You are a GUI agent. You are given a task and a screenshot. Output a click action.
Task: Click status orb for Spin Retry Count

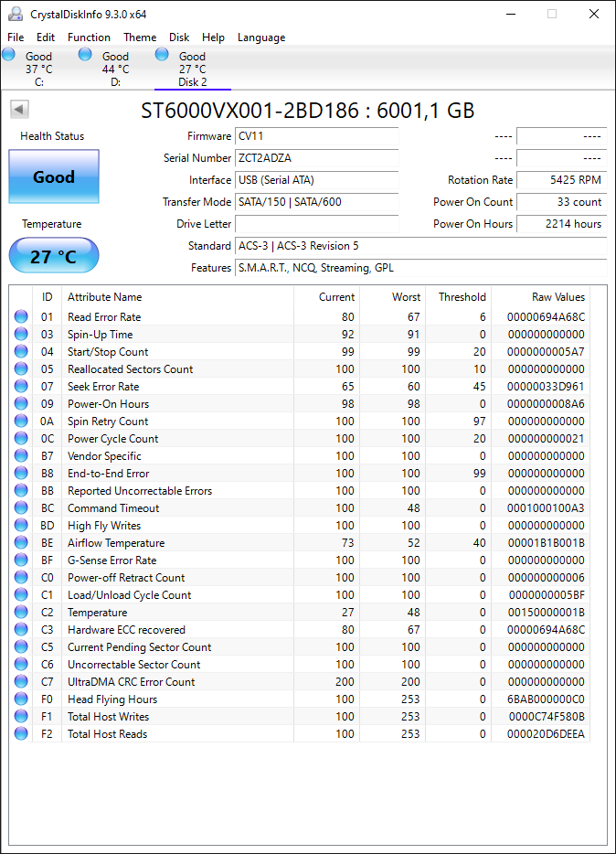click(21, 421)
